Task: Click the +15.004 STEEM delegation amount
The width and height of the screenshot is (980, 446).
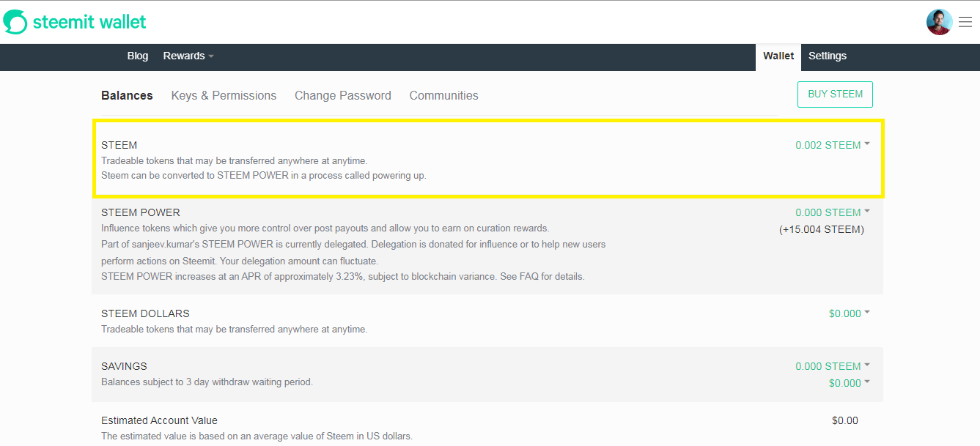Action: pyautogui.click(x=821, y=230)
